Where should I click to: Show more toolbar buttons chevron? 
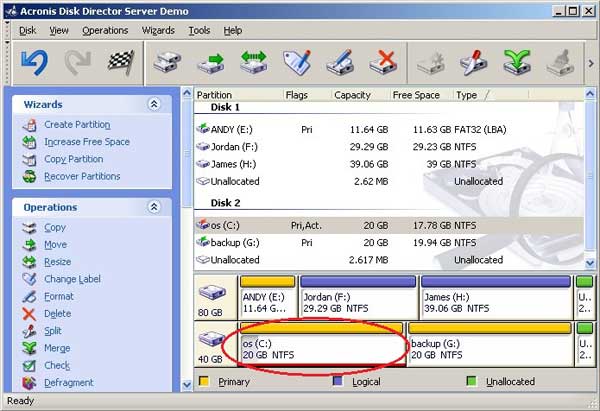(591, 63)
